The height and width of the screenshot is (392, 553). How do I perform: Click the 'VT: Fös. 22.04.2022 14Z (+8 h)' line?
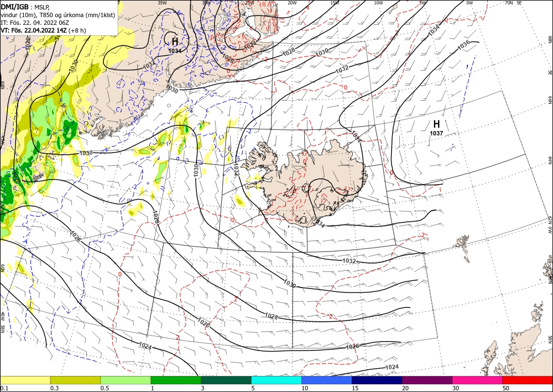point(43,30)
